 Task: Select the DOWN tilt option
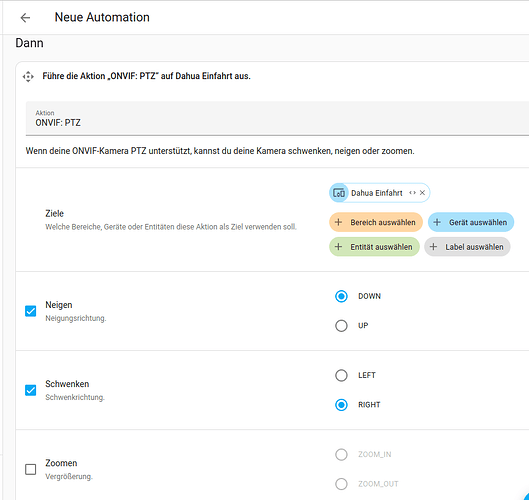pyautogui.click(x=341, y=296)
